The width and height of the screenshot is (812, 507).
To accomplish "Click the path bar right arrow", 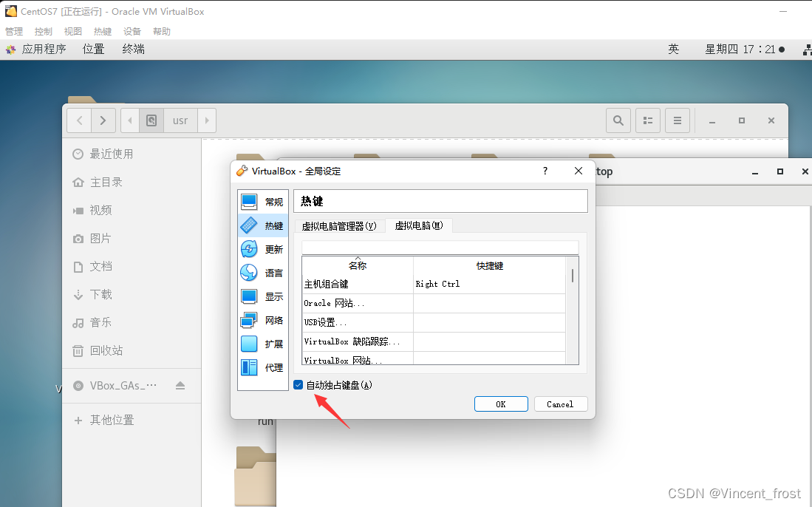I will click(207, 120).
